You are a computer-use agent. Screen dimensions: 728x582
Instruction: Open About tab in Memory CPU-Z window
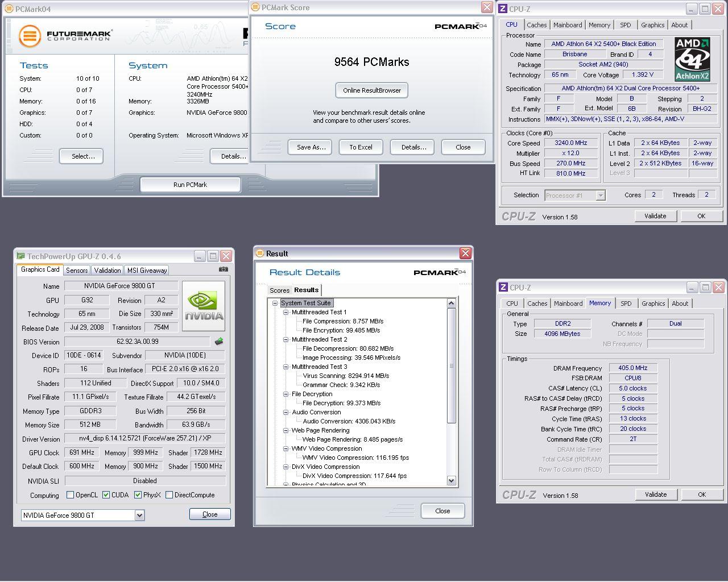coord(680,304)
